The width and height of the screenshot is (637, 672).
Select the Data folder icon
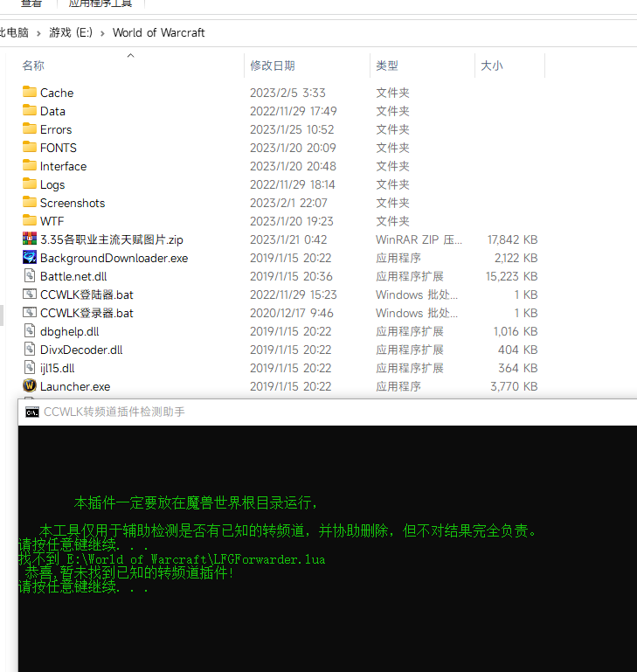tap(30, 110)
